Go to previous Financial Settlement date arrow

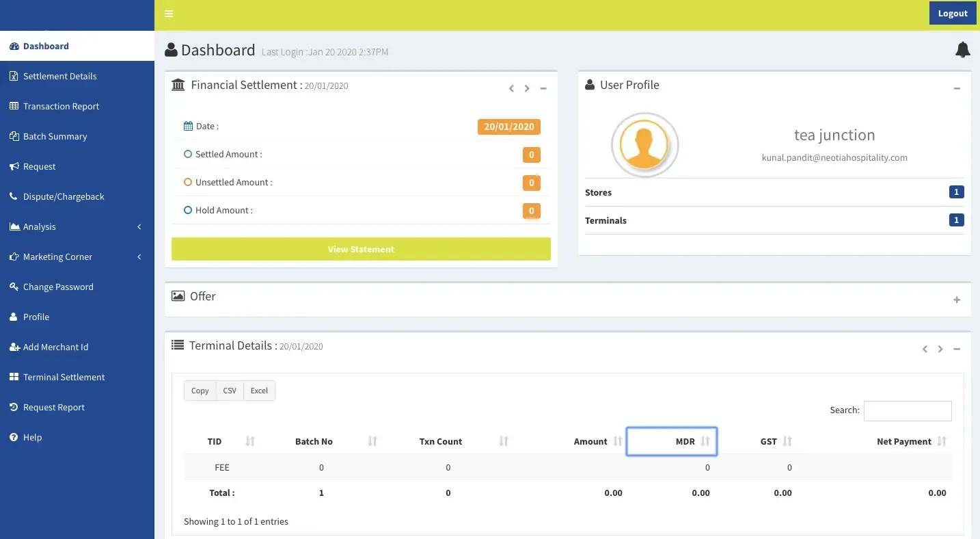pyautogui.click(x=511, y=89)
